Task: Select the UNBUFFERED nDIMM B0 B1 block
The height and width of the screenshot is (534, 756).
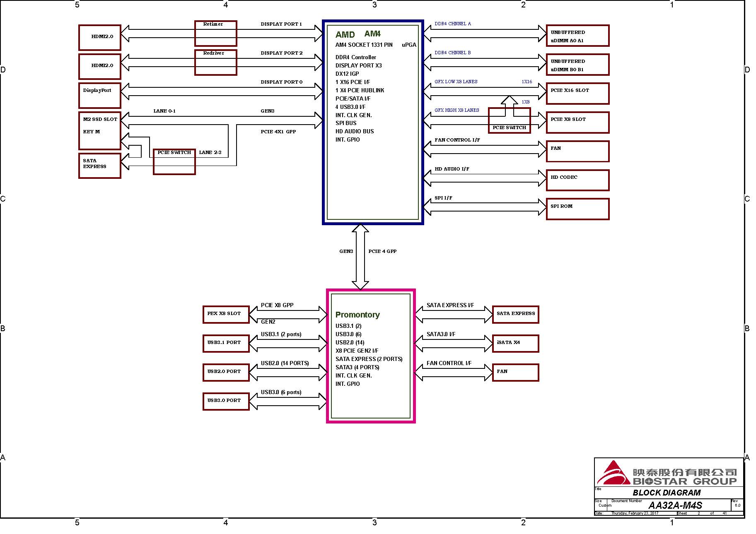Action: point(578,65)
